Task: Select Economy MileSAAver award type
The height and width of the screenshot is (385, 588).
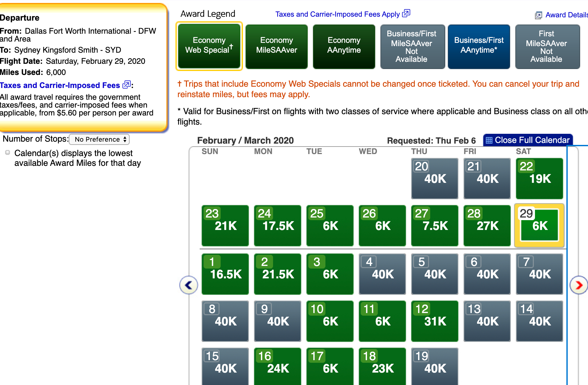Action: click(x=277, y=46)
